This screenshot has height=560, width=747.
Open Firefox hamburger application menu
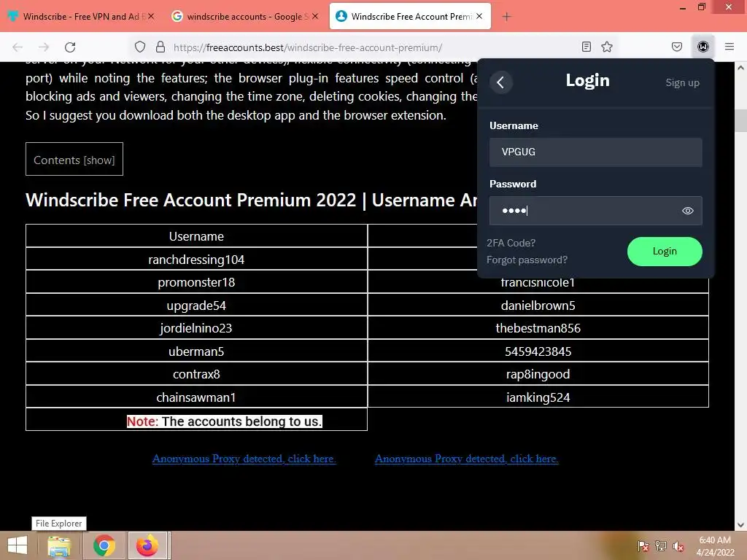click(729, 47)
